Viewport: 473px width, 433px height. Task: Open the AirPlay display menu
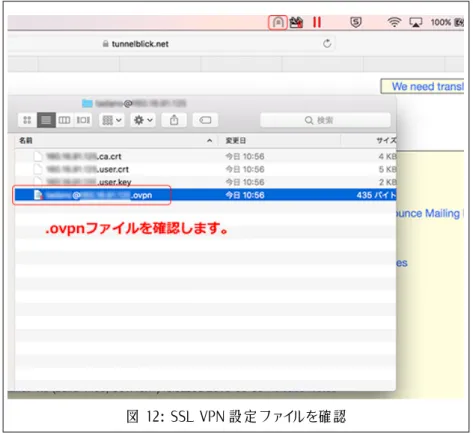pos(416,22)
